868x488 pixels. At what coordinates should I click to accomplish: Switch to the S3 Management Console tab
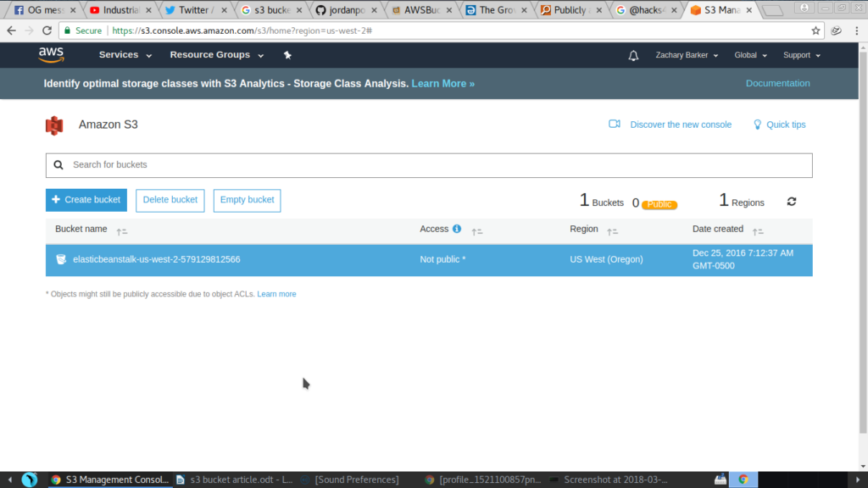point(102,479)
